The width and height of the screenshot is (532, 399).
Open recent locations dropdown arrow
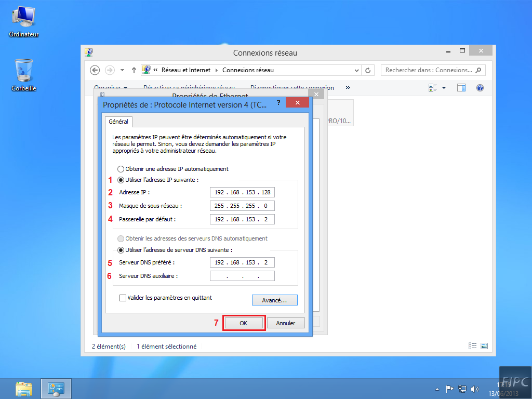click(x=123, y=70)
